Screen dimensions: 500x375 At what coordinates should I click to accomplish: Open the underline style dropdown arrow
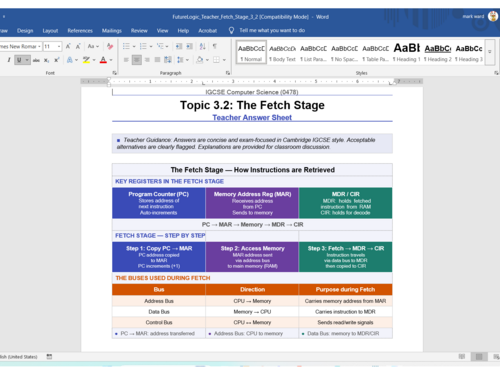point(27,60)
